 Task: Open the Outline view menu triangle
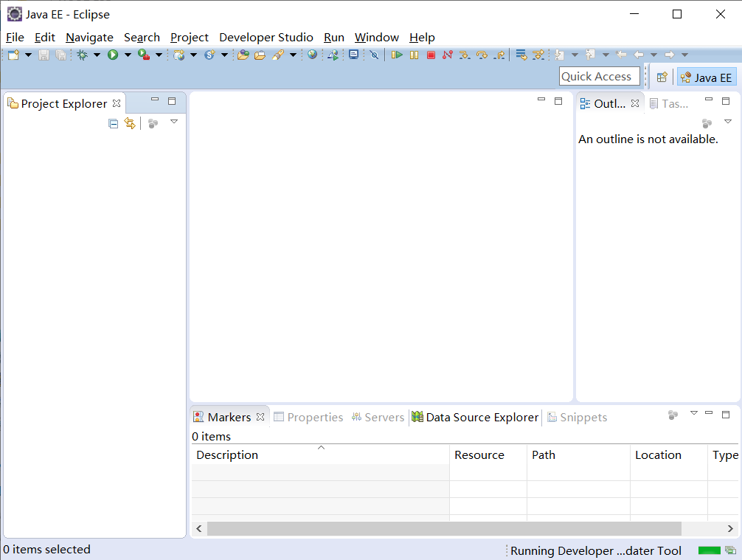click(x=728, y=122)
